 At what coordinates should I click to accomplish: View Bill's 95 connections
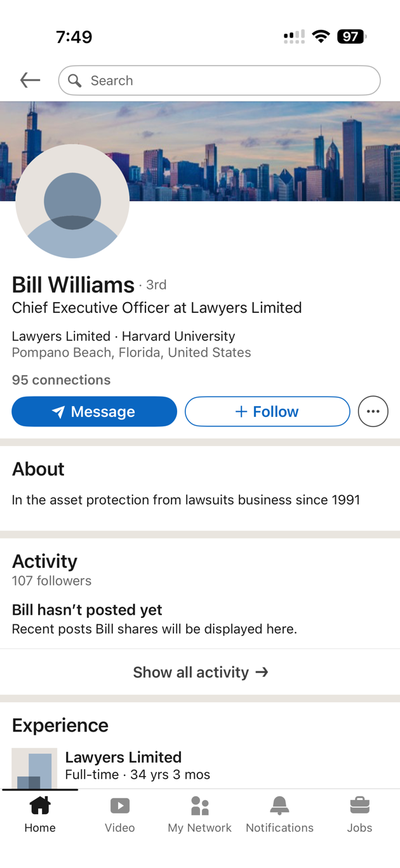click(61, 379)
